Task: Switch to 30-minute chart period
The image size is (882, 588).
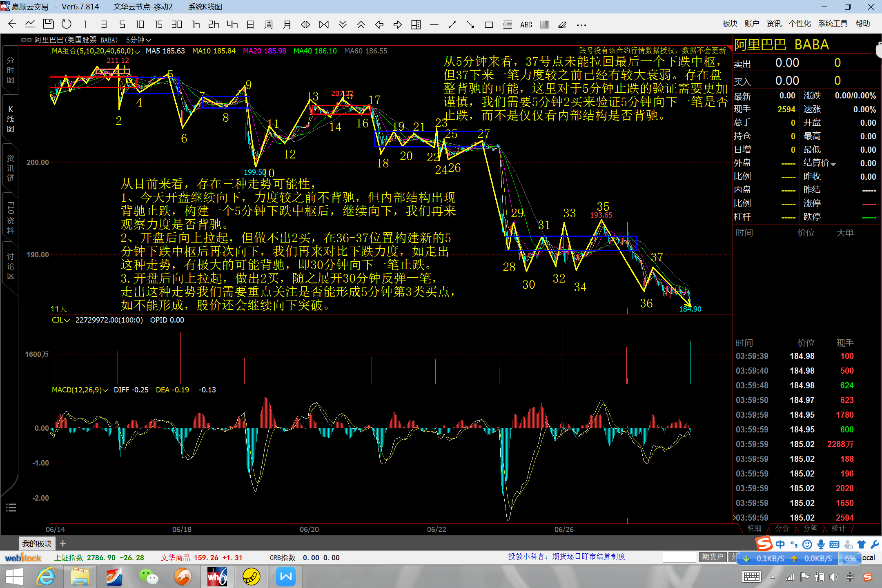Action: (176, 24)
